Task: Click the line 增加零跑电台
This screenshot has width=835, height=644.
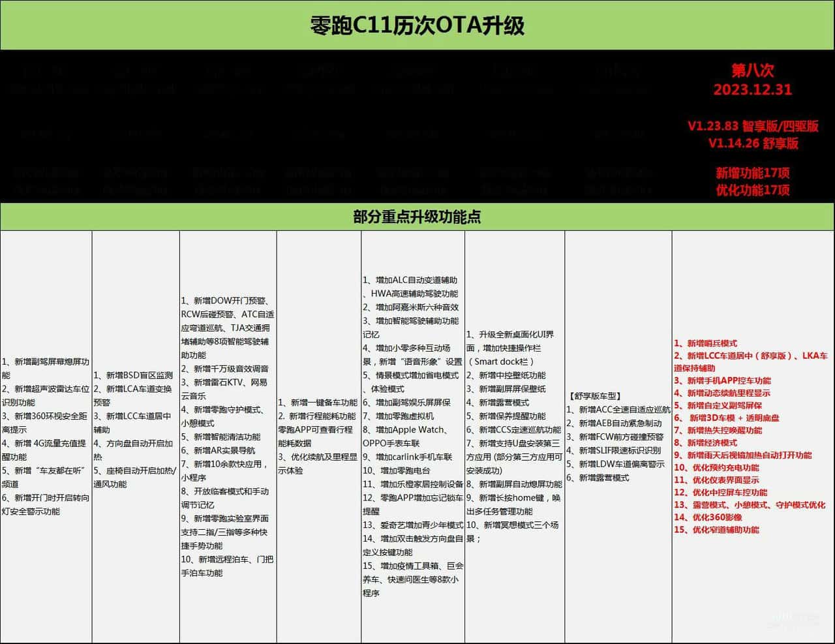Action: coord(397,470)
